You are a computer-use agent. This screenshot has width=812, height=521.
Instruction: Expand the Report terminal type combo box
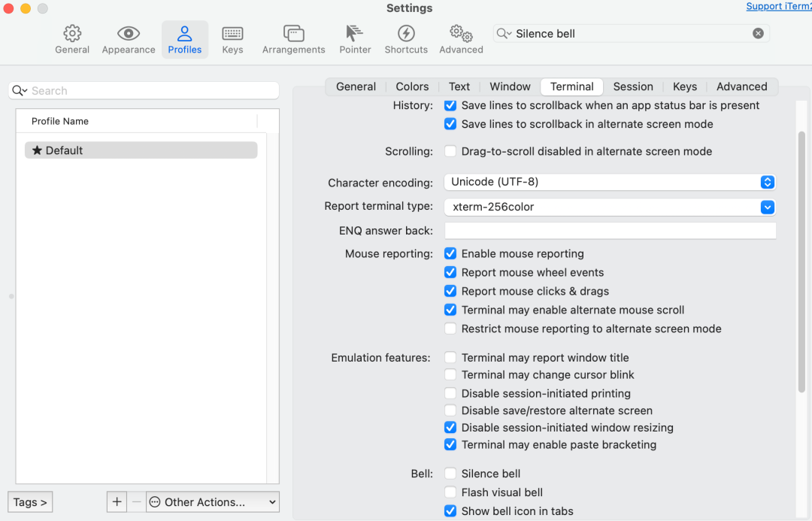pos(767,207)
